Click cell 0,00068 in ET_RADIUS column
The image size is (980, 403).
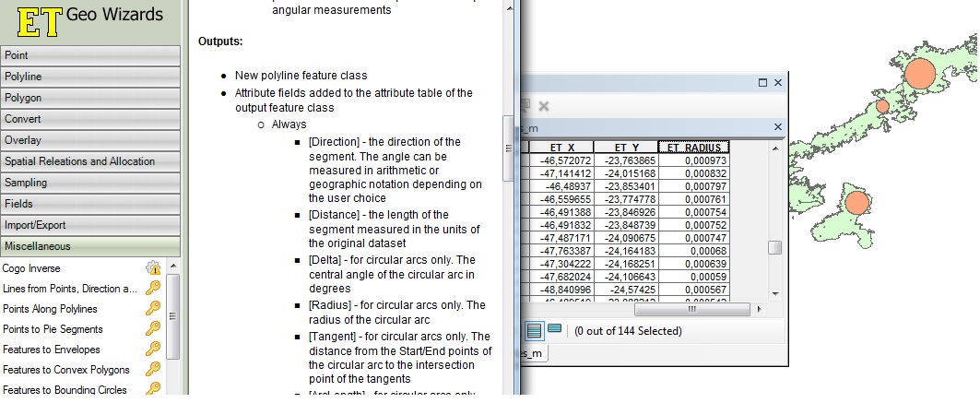tap(694, 251)
